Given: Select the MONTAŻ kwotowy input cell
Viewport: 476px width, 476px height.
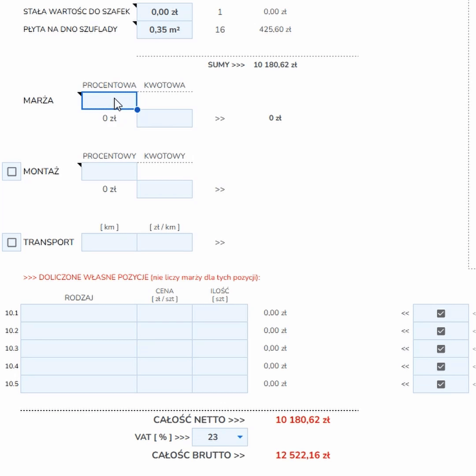Looking at the screenshot, I should point(164,189).
